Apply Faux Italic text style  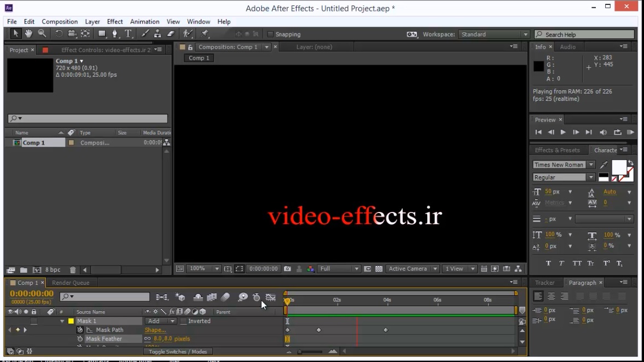click(561, 263)
